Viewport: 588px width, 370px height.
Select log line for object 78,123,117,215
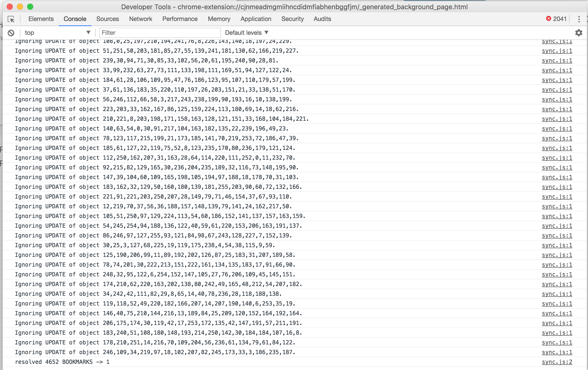point(295,138)
